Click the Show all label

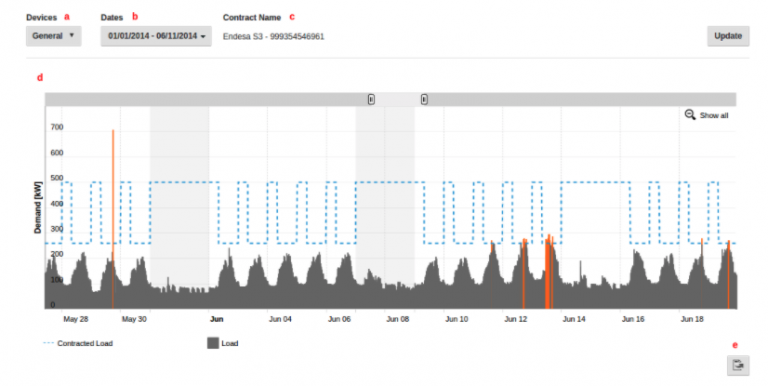(714, 116)
